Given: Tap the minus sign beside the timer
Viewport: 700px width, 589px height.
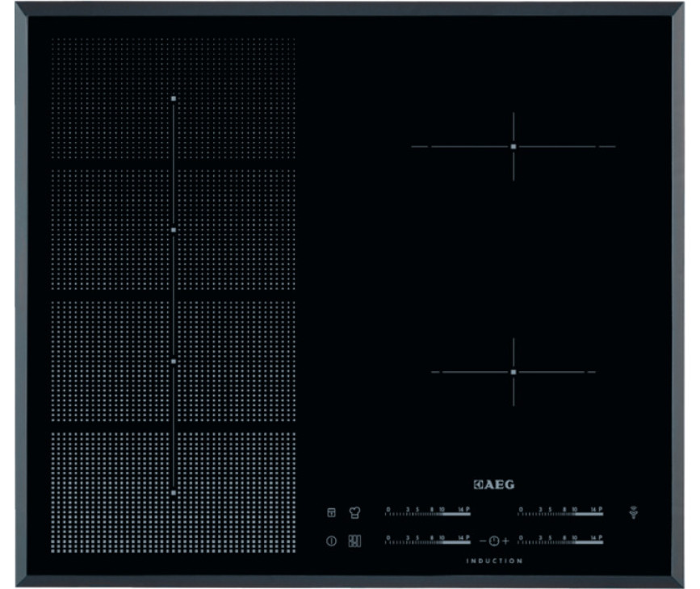Looking at the screenshot, I should (483, 541).
